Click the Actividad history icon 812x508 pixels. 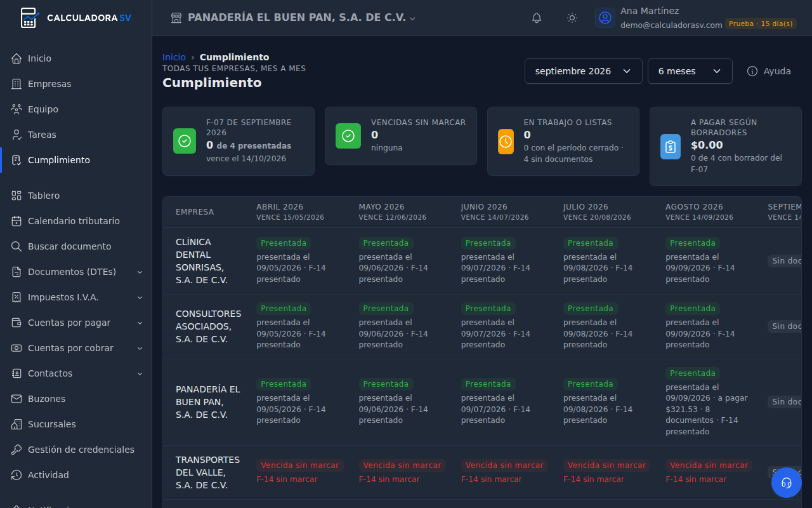(16, 475)
